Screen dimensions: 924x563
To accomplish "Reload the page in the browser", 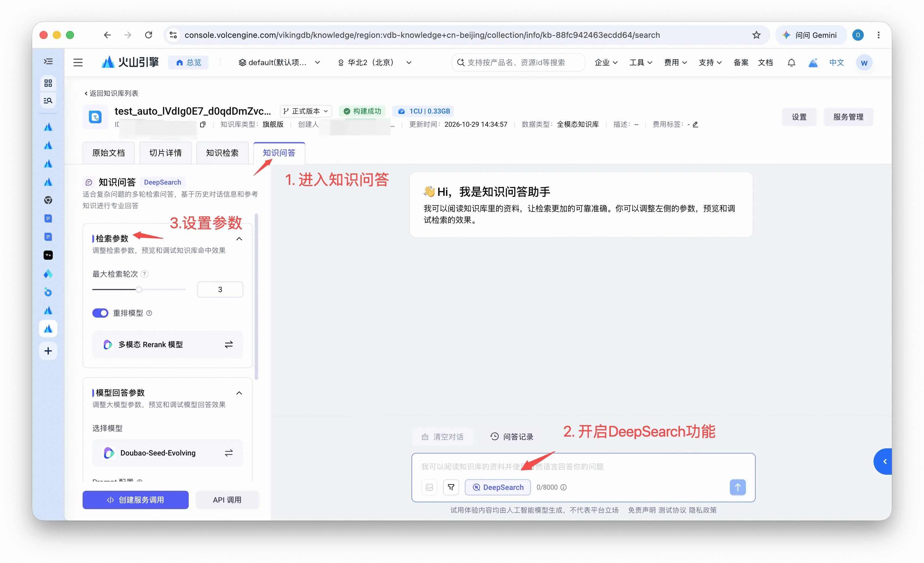I will (x=149, y=35).
